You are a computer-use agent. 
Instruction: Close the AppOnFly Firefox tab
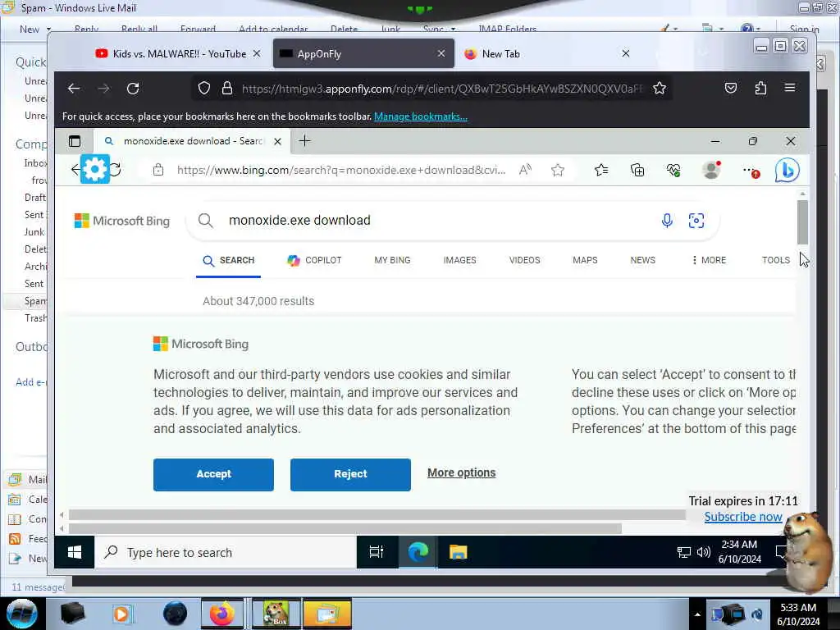(441, 53)
